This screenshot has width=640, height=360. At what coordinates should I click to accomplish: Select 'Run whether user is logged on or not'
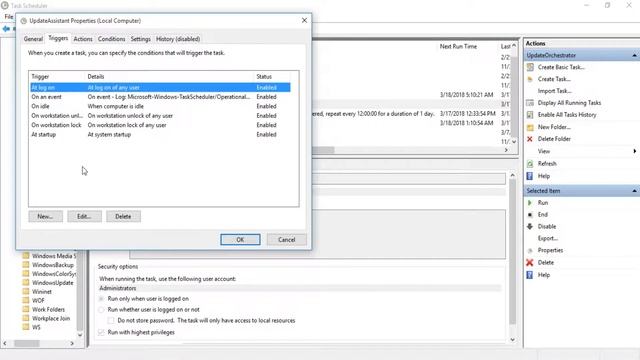pos(101,310)
